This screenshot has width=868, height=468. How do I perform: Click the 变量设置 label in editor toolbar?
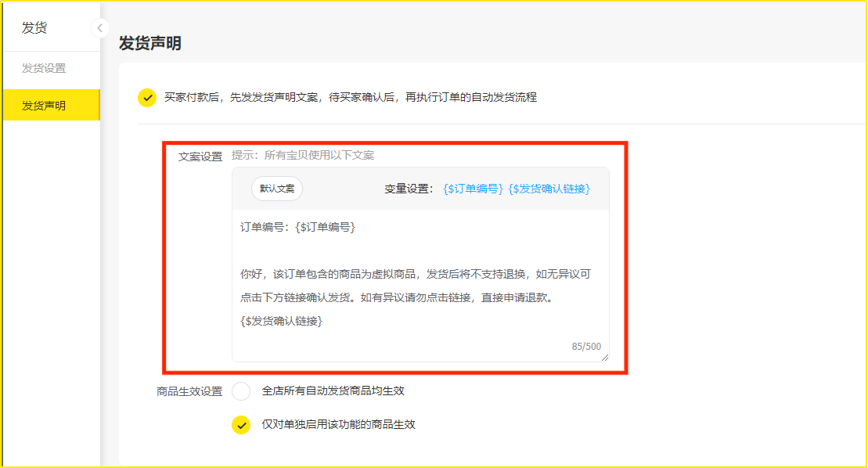(409, 189)
